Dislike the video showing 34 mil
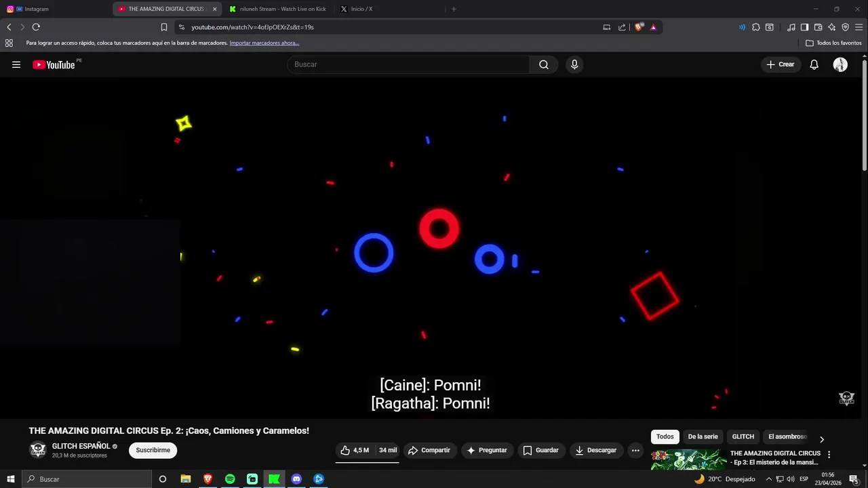Viewport: 868px width, 488px height. (x=387, y=450)
